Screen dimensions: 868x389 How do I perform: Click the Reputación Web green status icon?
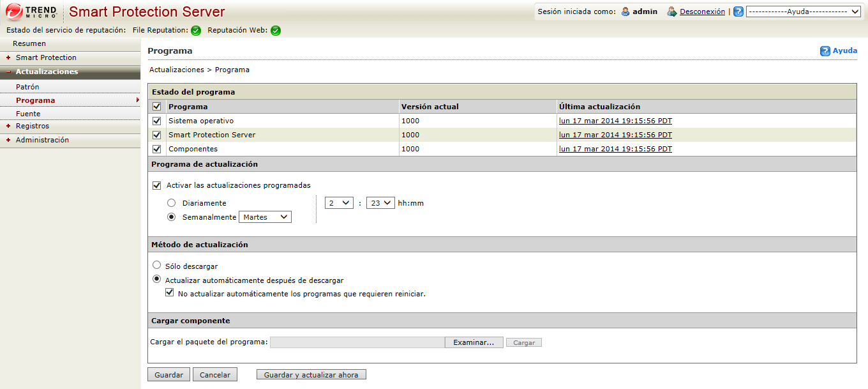pos(276,31)
